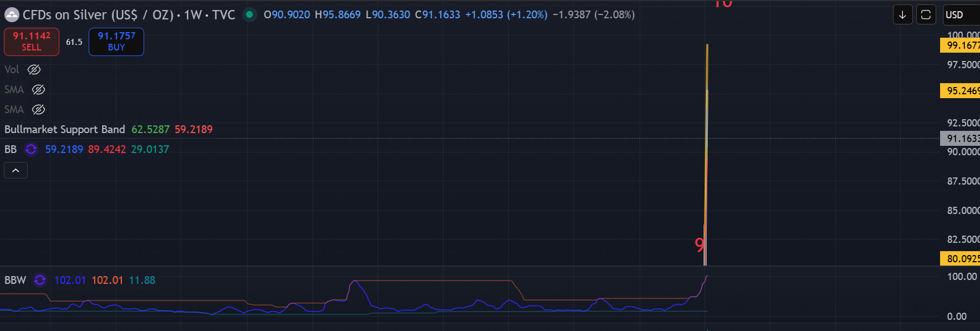
Task: Toggle eye icon of SMA above Bullmarket band
Action: [x=38, y=109]
